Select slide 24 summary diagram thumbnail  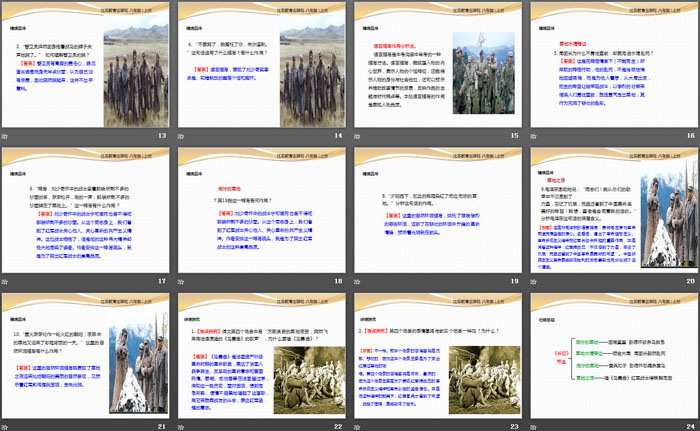(x=614, y=356)
